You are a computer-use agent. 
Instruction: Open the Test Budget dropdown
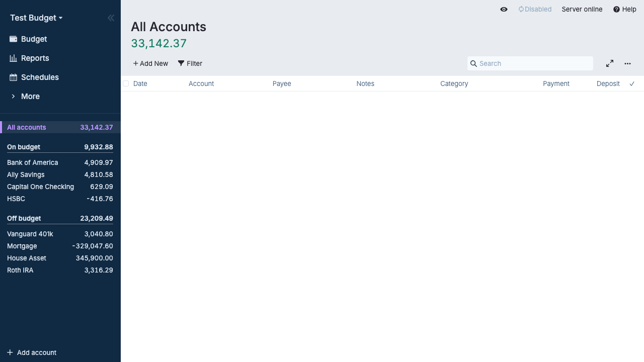coord(36,18)
